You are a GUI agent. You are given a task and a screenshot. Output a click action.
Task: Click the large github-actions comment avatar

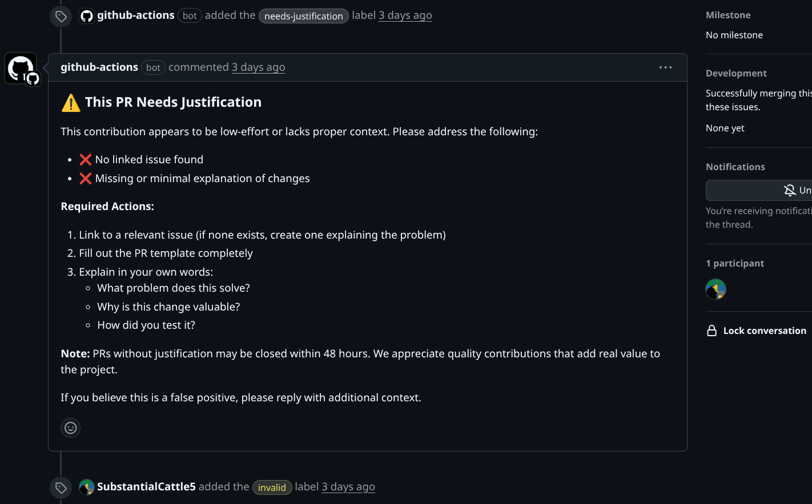[21, 68]
